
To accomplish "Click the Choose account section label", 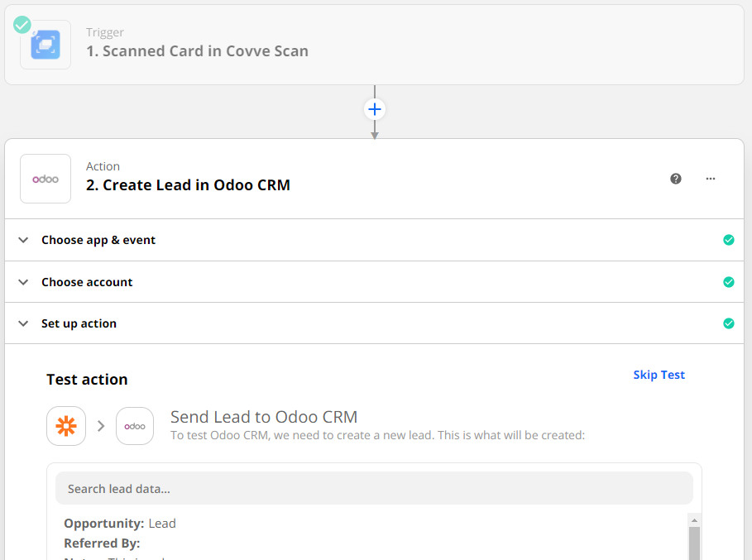I will coord(87,282).
